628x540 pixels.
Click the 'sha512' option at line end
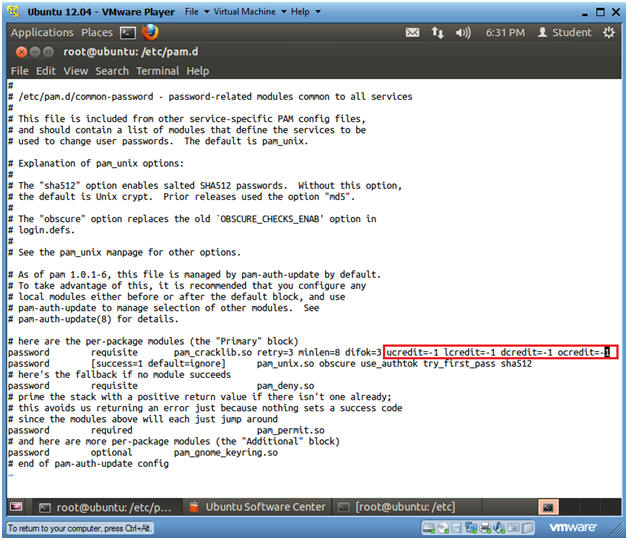[x=516, y=364]
